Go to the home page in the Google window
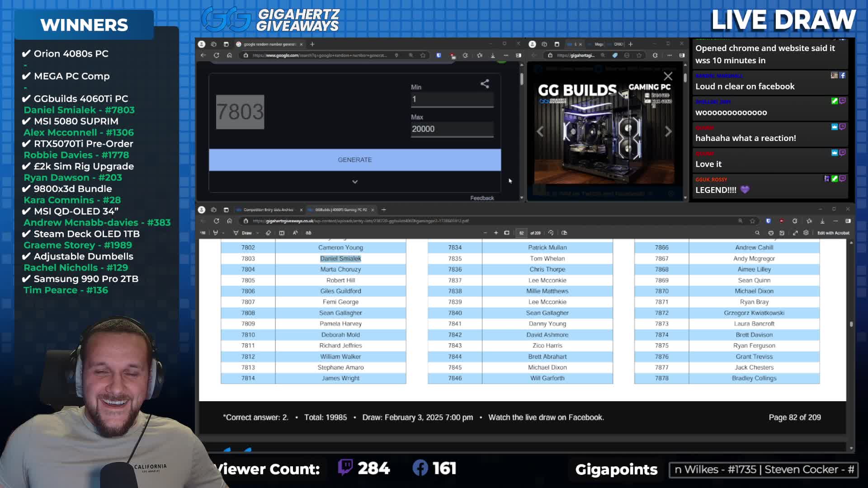The width and height of the screenshot is (868, 488). (x=230, y=55)
